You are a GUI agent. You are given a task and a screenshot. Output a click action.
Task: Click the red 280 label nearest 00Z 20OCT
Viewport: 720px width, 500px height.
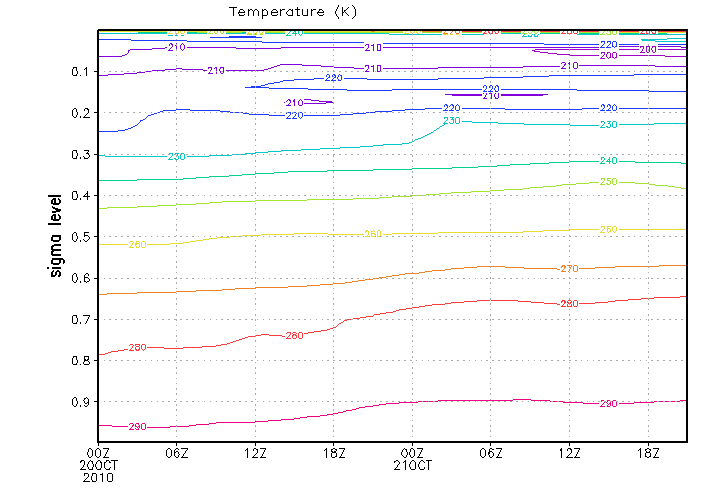click(137, 348)
